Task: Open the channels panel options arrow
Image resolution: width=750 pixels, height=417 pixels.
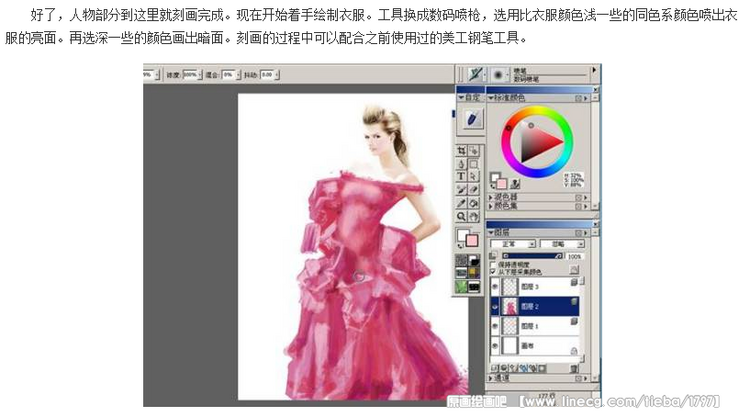Action: (x=586, y=378)
